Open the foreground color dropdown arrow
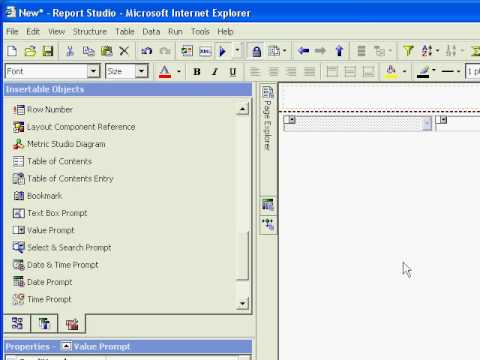 click(x=179, y=71)
